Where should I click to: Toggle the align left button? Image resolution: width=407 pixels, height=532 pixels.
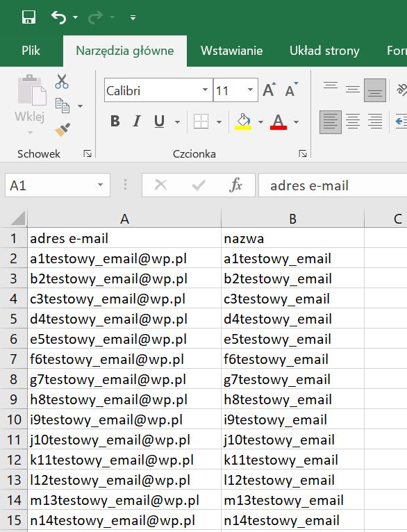[331, 122]
